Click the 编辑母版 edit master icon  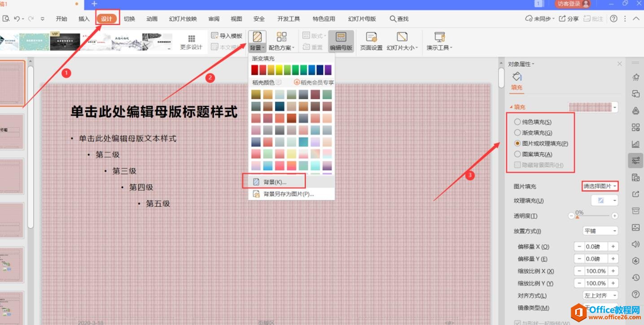(341, 37)
